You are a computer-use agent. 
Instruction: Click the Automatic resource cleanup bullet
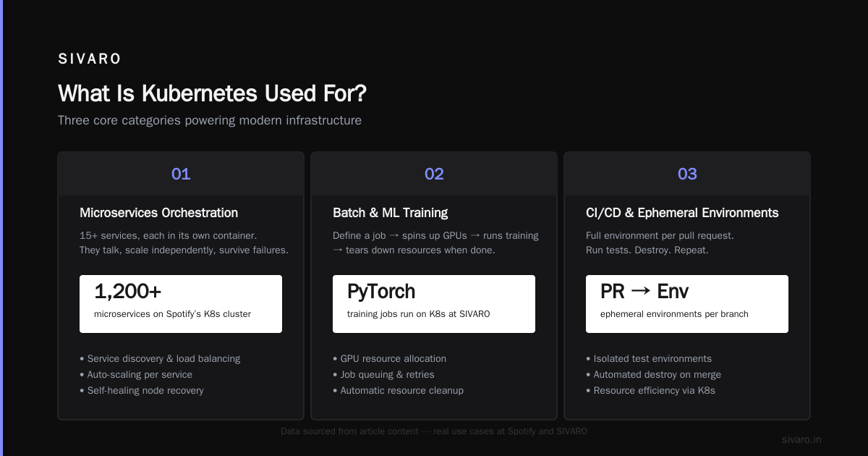(x=398, y=391)
